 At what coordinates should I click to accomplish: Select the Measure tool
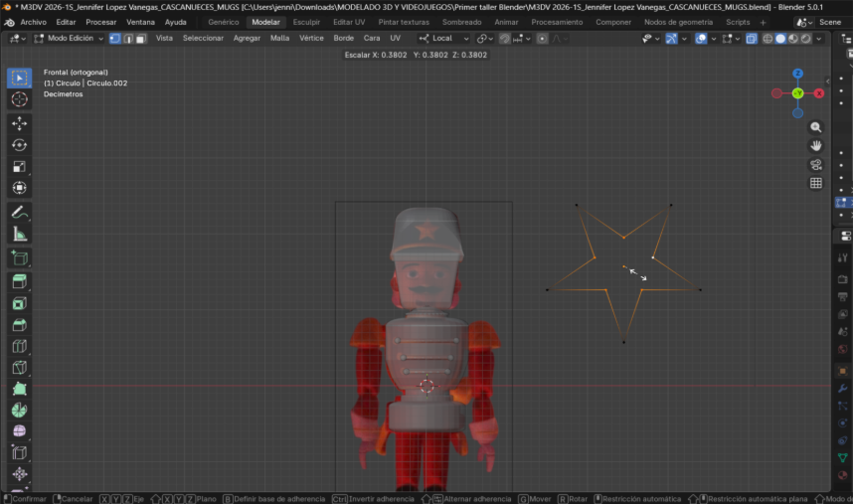click(19, 234)
